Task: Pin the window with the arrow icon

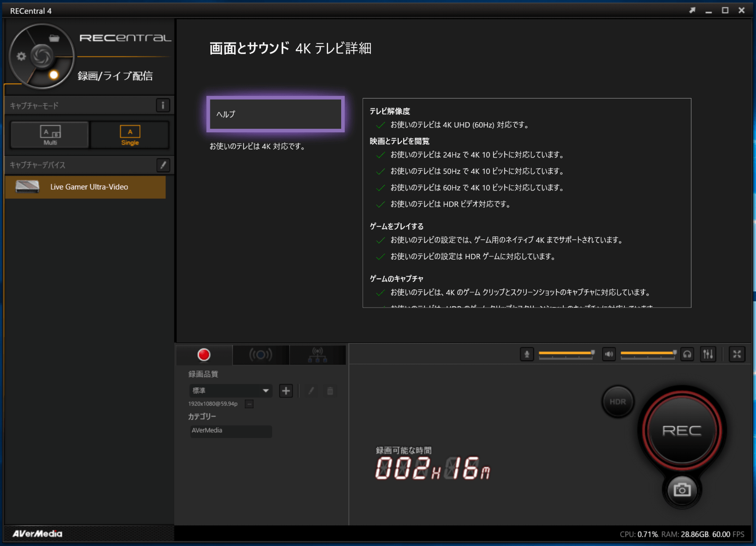Action: pos(692,11)
